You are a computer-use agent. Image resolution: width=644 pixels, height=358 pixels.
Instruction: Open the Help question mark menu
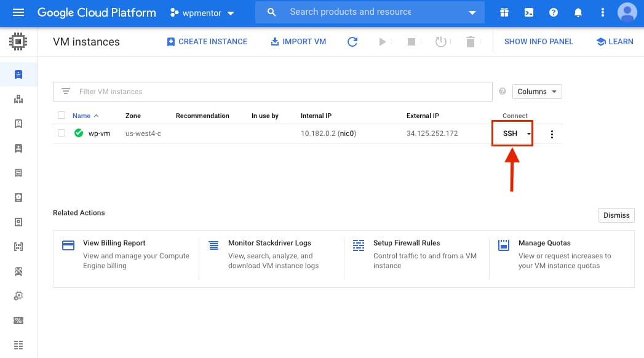coord(554,13)
